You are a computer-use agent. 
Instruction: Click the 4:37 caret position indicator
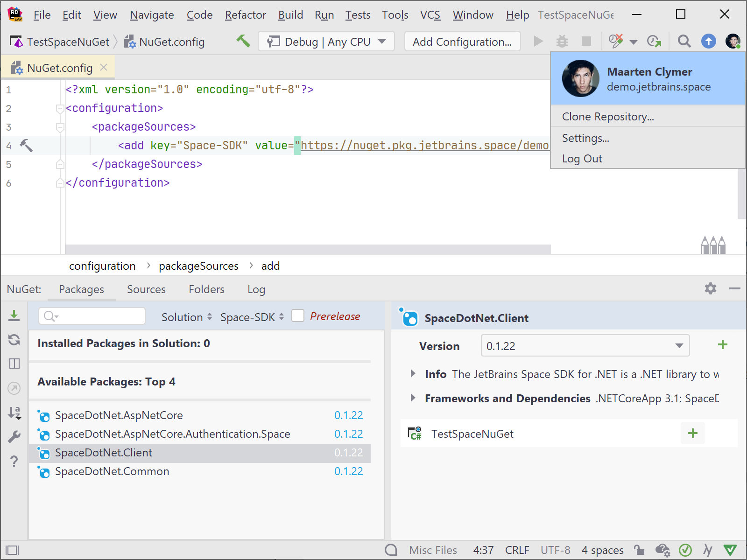pyautogui.click(x=483, y=550)
